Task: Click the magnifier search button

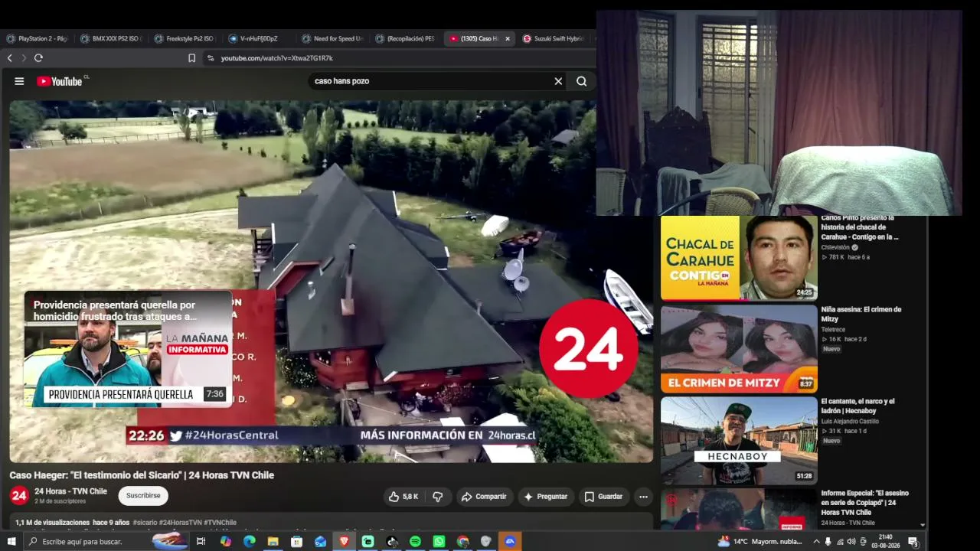Action: coord(582,81)
